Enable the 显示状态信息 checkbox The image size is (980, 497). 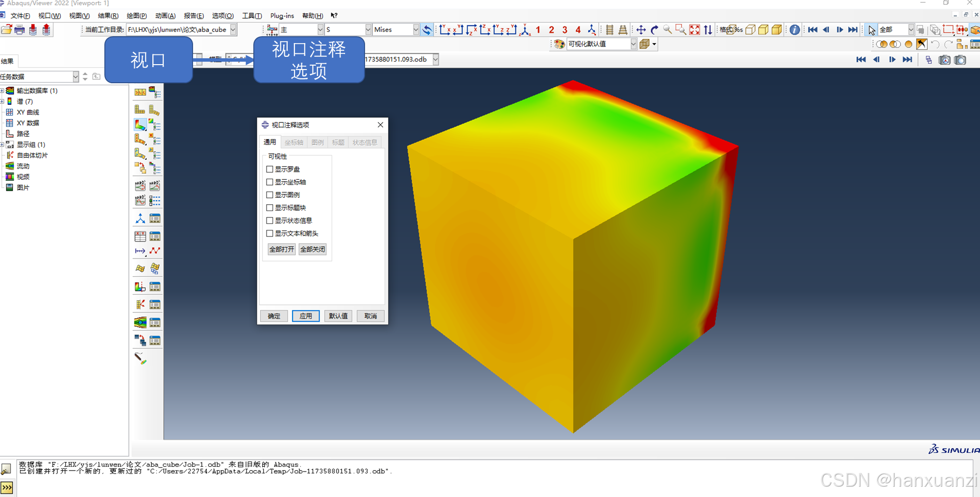pos(269,220)
